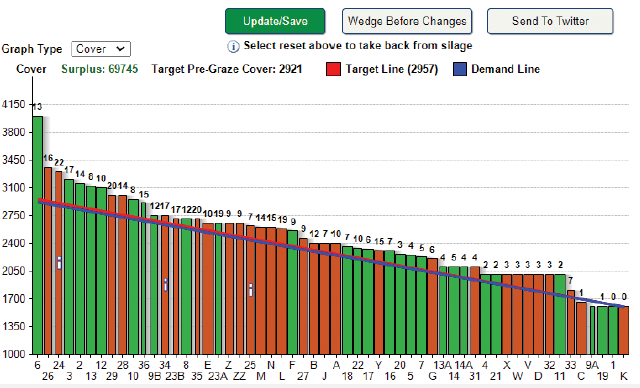Select the green bar for paddock 14A
Viewport: 640px width, 388px height.
coord(464,310)
